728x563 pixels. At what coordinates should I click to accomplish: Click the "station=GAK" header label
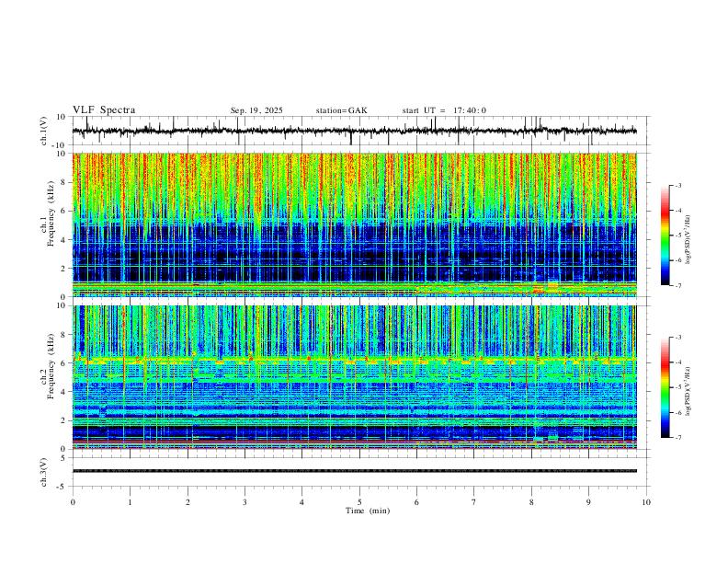point(341,110)
